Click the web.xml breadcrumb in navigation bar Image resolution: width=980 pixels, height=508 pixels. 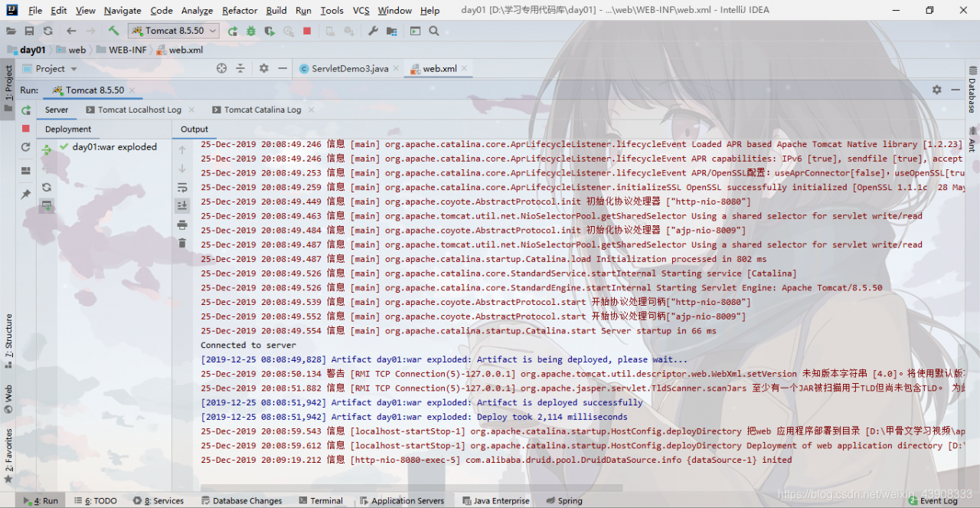180,50
